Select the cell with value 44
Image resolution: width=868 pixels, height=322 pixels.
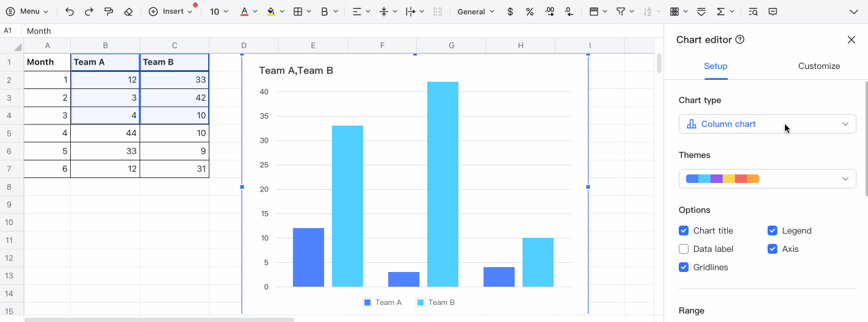tap(105, 133)
